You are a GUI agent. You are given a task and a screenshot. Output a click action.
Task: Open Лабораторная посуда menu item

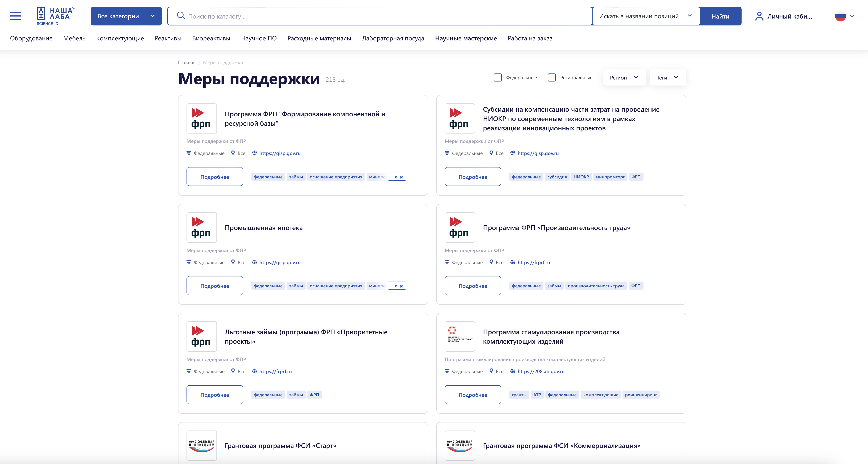[393, 38]
